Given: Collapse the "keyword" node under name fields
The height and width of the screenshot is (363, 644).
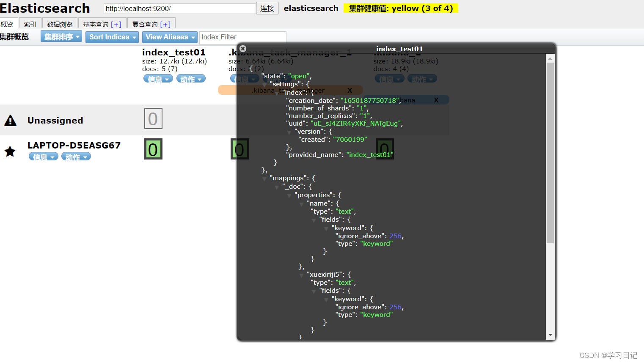Looking at the screenshot, I should [326, 229].
